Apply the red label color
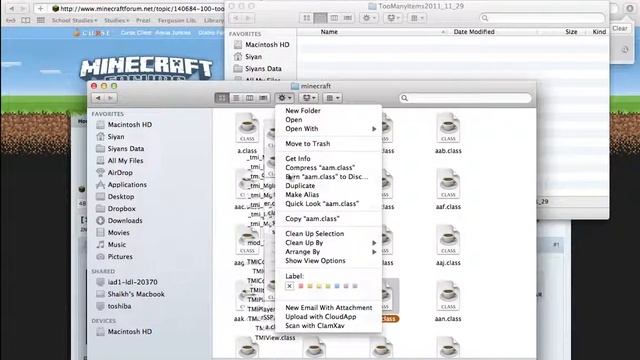640x360 pixels. 301,286
